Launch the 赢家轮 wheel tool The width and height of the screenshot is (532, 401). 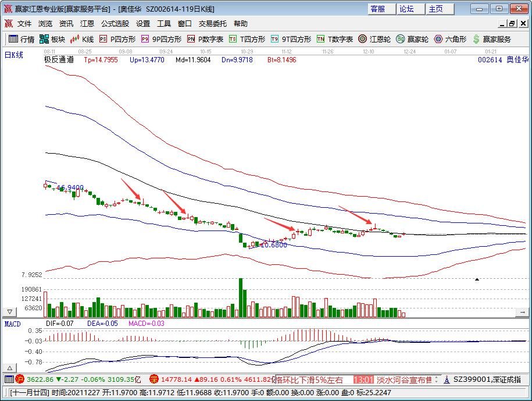(x=412, y=39)
